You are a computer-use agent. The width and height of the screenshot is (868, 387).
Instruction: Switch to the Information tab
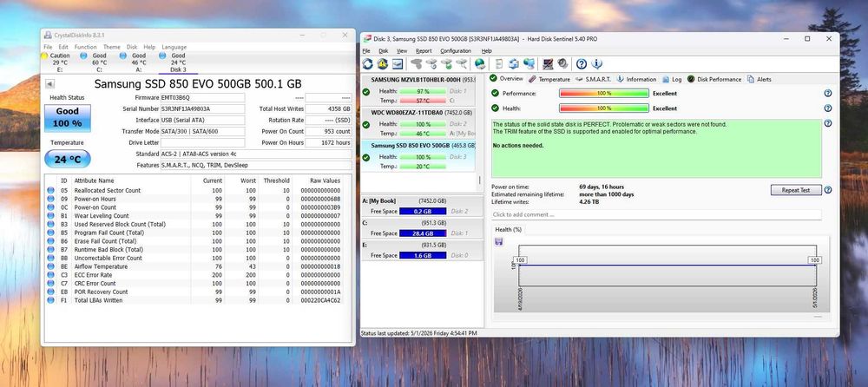[x=636, y=79]
